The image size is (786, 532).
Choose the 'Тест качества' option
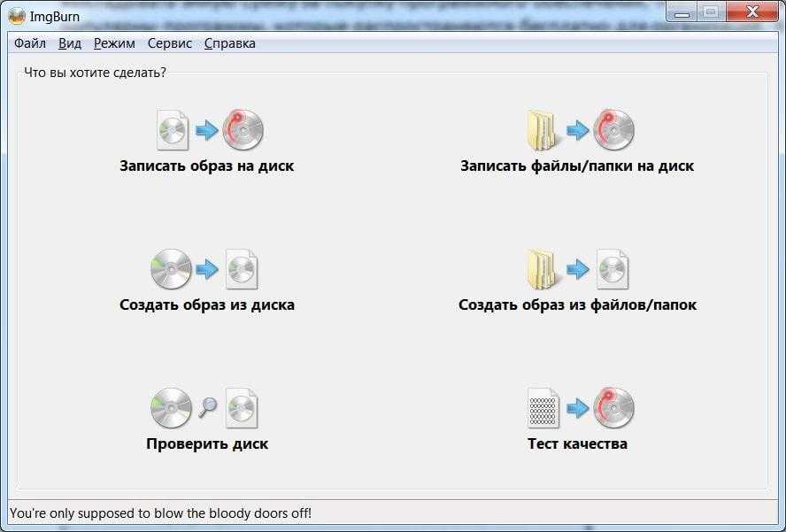[577, 443]
